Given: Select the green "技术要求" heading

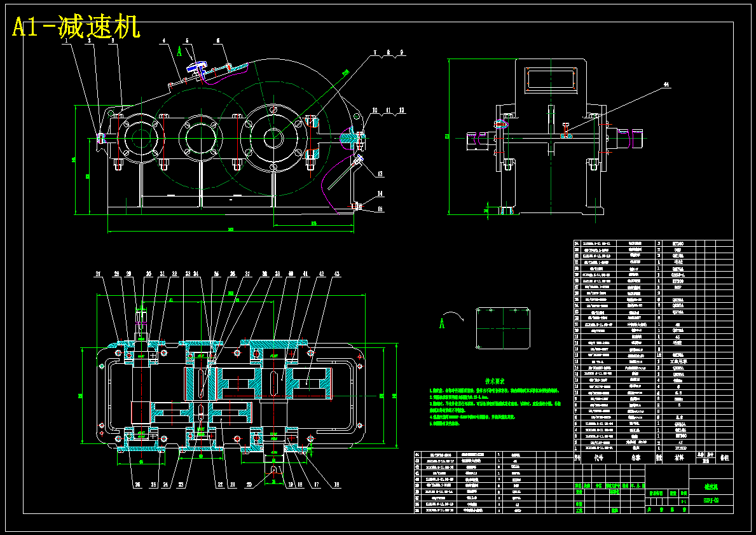Looking at the screenshot, I should (x=494, y=381).
